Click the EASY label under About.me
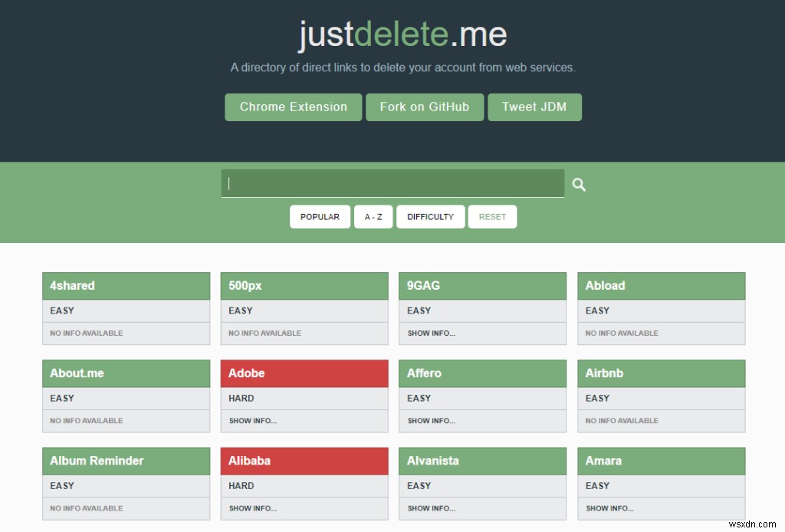Screen dimensions: 785x532 click(62, 399)
